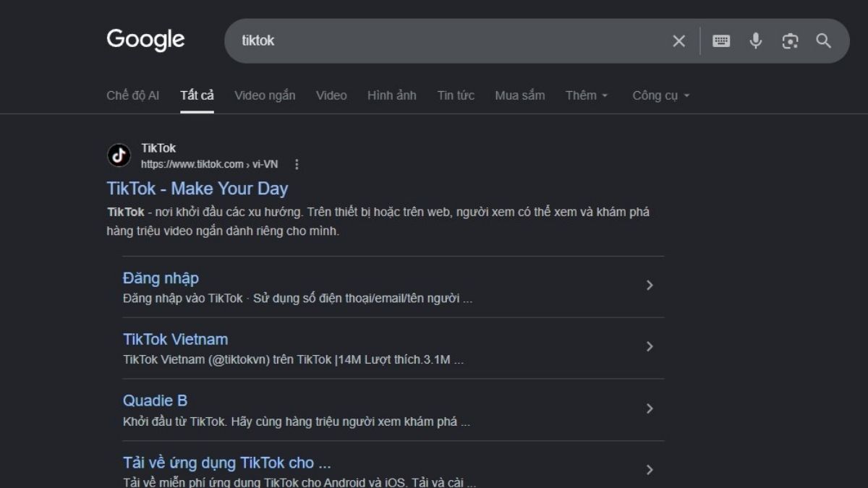Click description 'TikTok Vietnam (@tiktokvn) trên TikTok'
The height and width of the screenshot is (488, 868).
point(227,360)
